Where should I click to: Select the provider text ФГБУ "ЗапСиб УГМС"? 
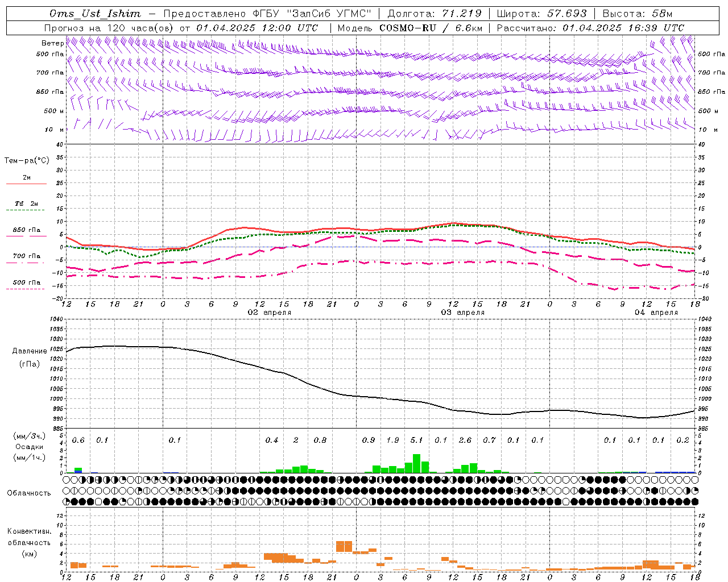[x=312, y=14]
